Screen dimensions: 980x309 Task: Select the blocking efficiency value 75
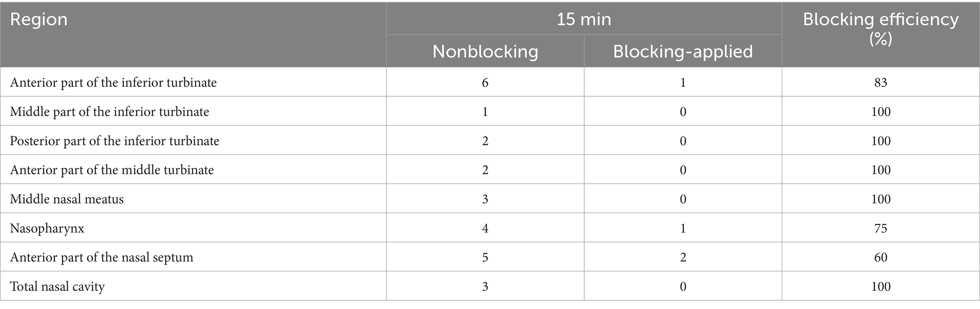click(880, 228)
